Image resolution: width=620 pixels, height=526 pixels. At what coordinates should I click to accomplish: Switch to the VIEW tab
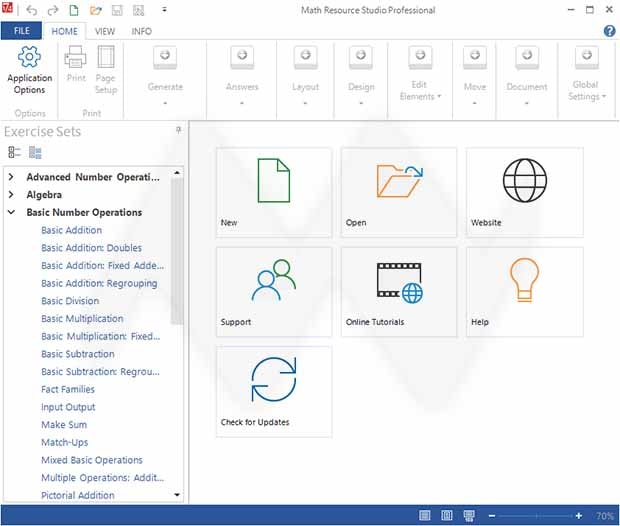105,31
